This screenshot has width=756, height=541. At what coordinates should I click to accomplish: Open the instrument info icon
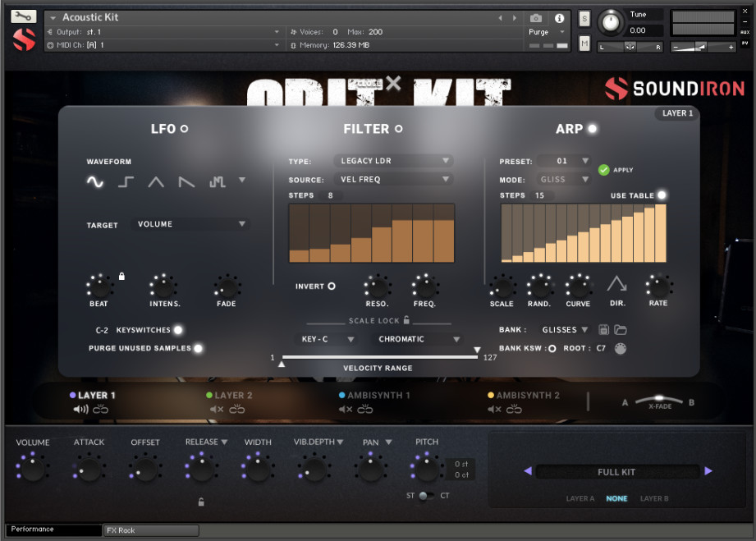(559, 18)
